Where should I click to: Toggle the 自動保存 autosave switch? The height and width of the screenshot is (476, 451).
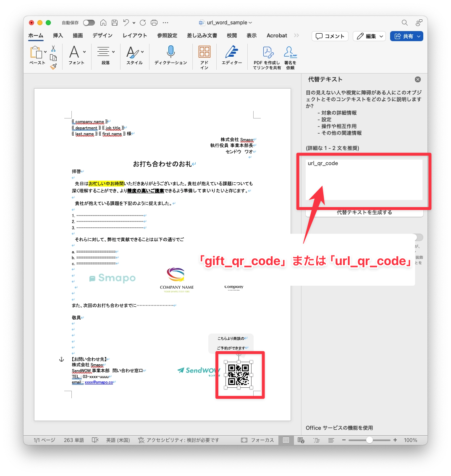[x=89, y=23]
